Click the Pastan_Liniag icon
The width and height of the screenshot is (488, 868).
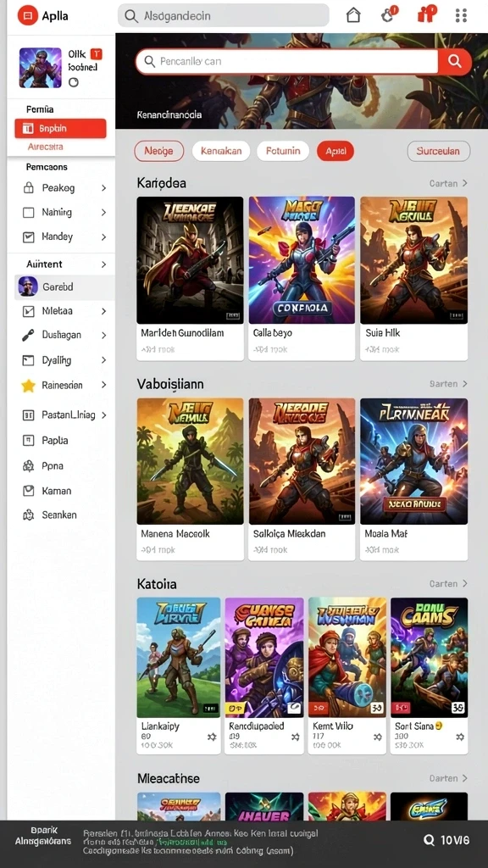click(x=28, y=415)
